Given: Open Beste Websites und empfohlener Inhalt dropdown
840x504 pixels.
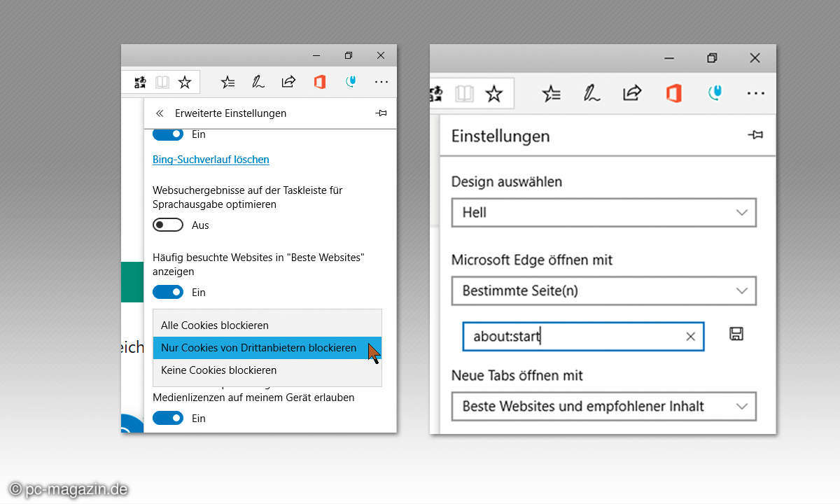Looking at the screenshot, I should click(x=604, y=406).
